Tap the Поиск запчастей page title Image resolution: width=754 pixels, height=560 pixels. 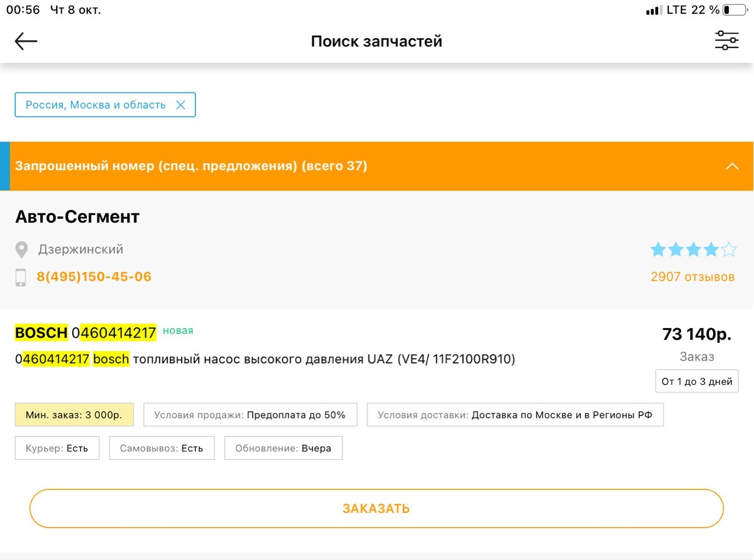[376, 41]
